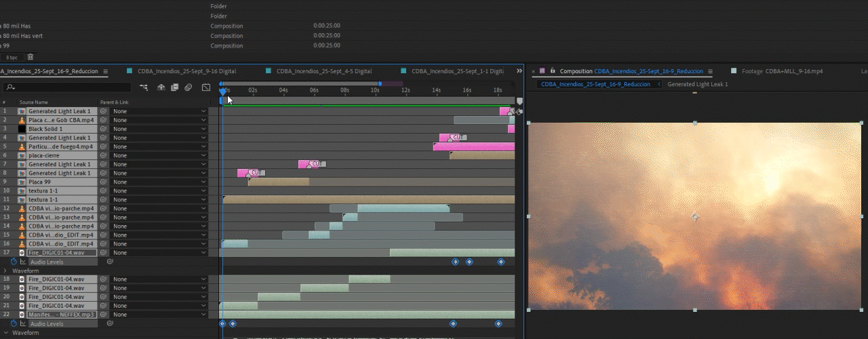Image resolution: width=868 pixels, height=339 pixels.
Task: Click the current time indicator playhead
Action: [222, 92]
